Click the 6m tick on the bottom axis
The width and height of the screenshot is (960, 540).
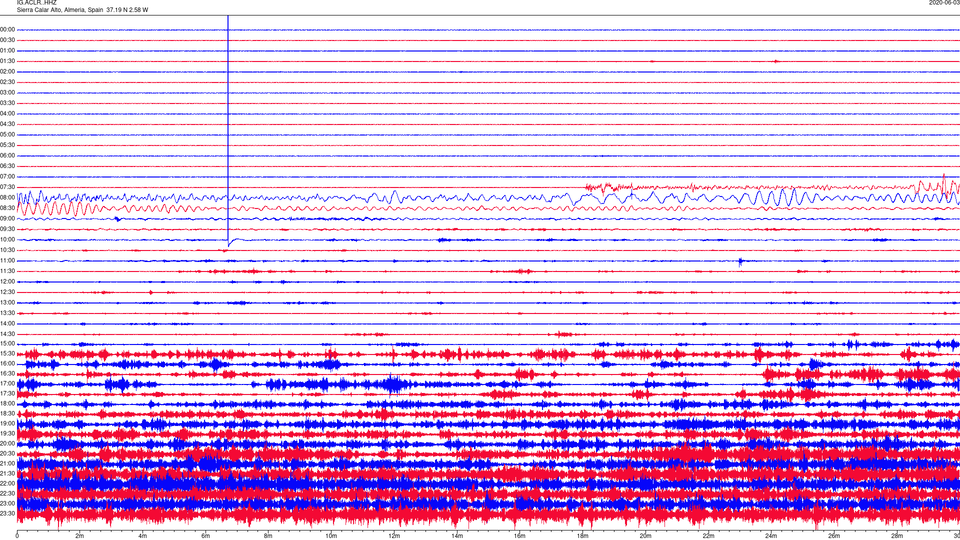[x=205, y=536]
